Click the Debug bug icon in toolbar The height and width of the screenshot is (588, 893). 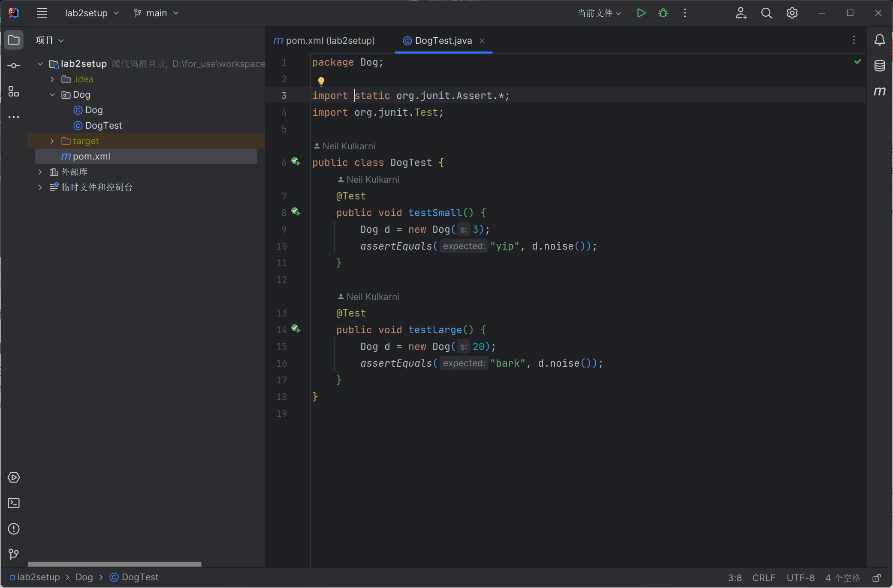pyautogui.click(x=663, y=13)
